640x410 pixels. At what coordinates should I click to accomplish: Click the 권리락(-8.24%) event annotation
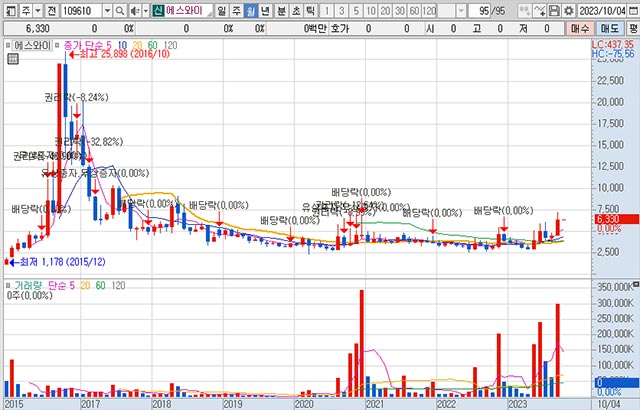[76, 97]
